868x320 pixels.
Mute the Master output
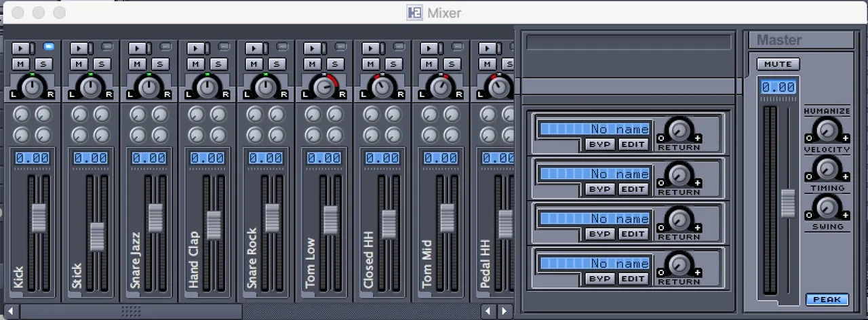point(778,64)
